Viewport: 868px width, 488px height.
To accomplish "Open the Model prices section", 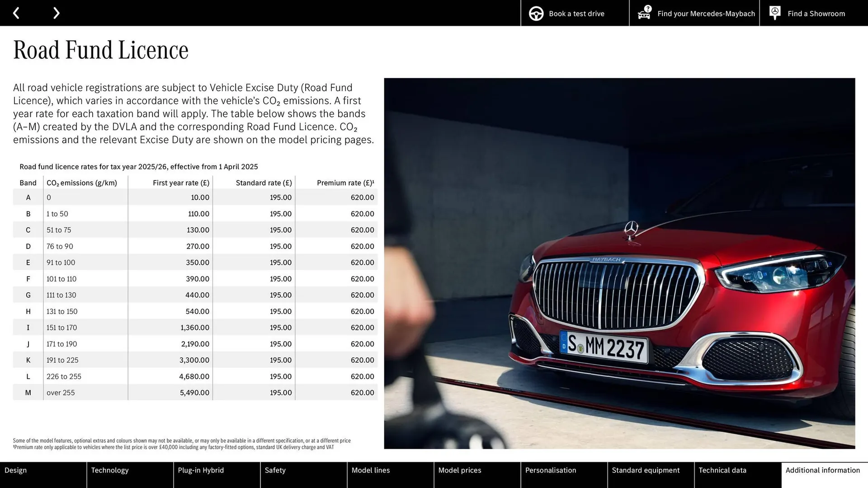I will pyautogui.click(x=477, y=475).
